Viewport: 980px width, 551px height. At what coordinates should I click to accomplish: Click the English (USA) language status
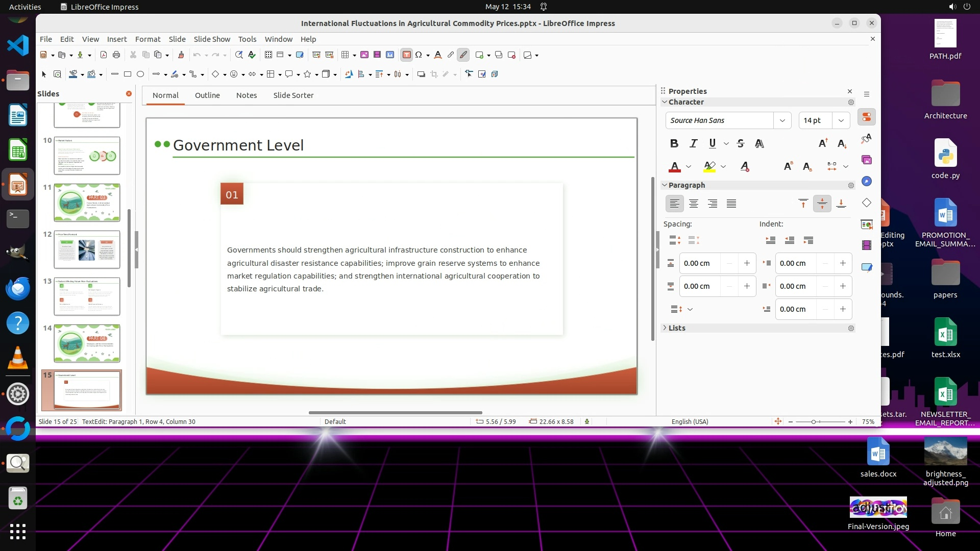tap(690, 421)
